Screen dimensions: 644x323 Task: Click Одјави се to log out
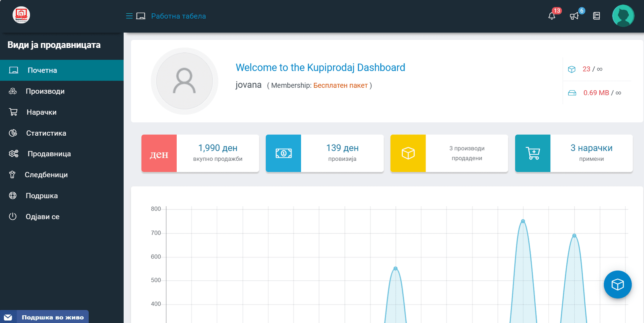62,217
